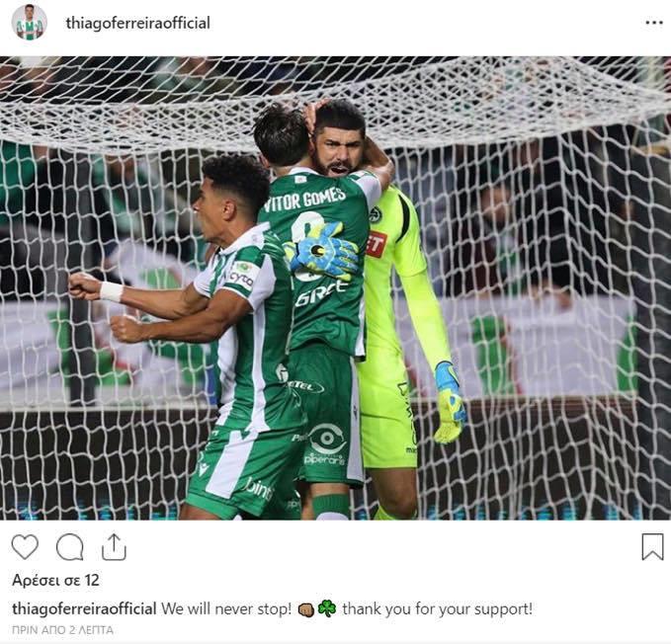Save the post with the bookmark icon
This screenshot has height=644, width=671.
(652, 546)
